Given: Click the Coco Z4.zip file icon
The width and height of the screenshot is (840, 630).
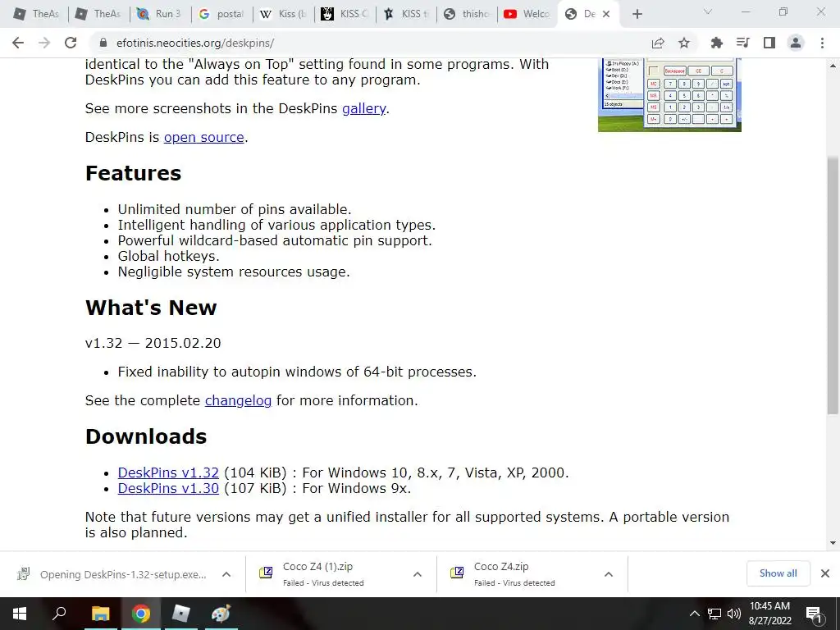Looking at the screenshot, I should click(457, 573).
